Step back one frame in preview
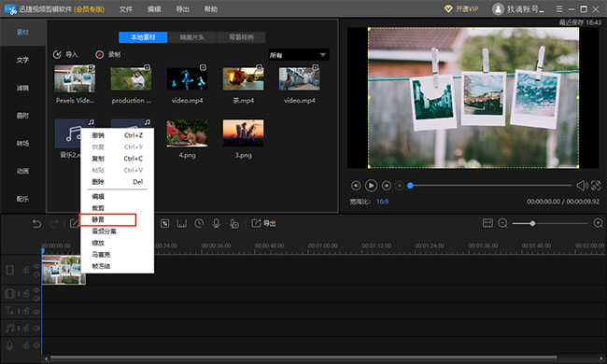This screenshot has width=607, height=364. tap(356, 186)
